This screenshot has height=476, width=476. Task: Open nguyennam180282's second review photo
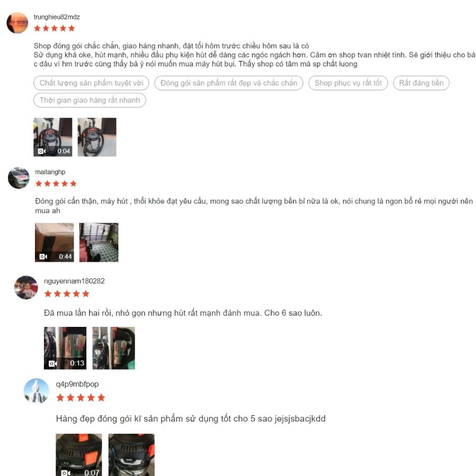point(114,348)
